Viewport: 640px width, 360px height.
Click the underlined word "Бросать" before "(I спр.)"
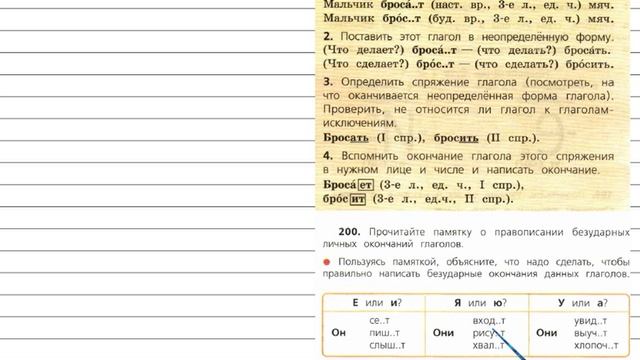point(346,138)
